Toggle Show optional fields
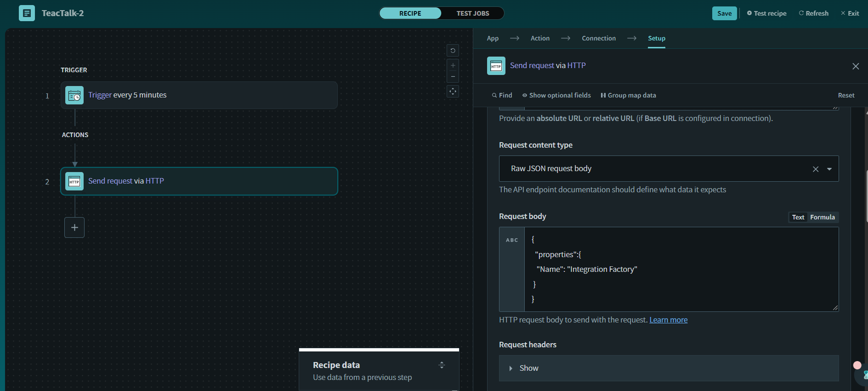Viewport: 868px width, 391px height. (556, 95)
